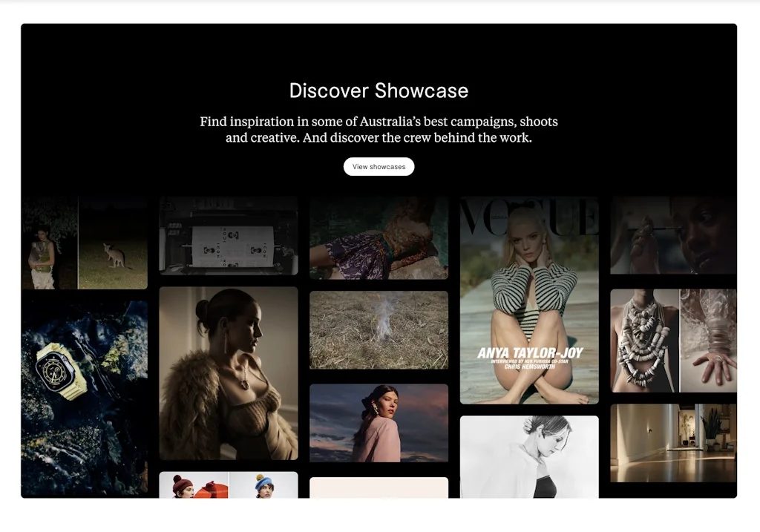Image resolution: width=760 pixels, height=532 pixels.
Task: Click the Discover Showcase heading
Action: [378, 91]
